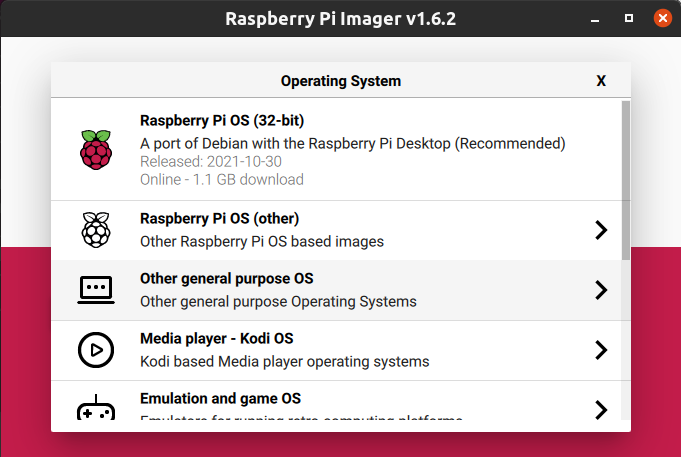Open Emulation and game OS title

[220, 398]
